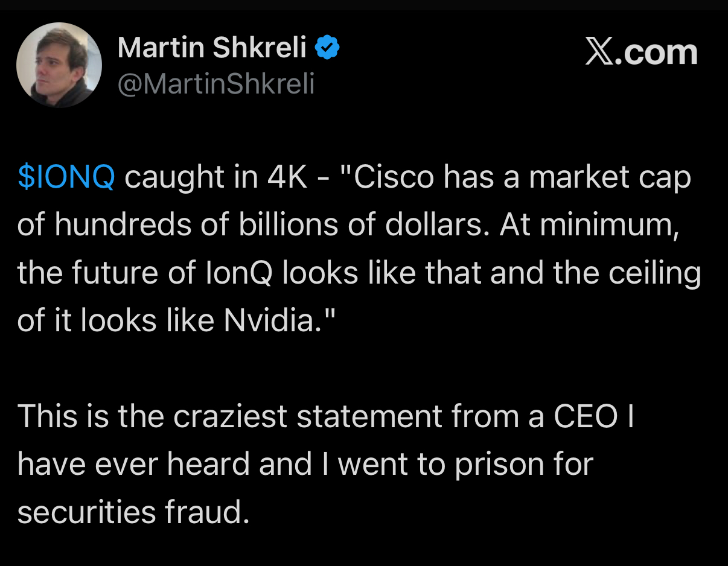The image size is (728, 566).
Task: Click the ".com" text of the watermark
Action: (x=656, y=52)
